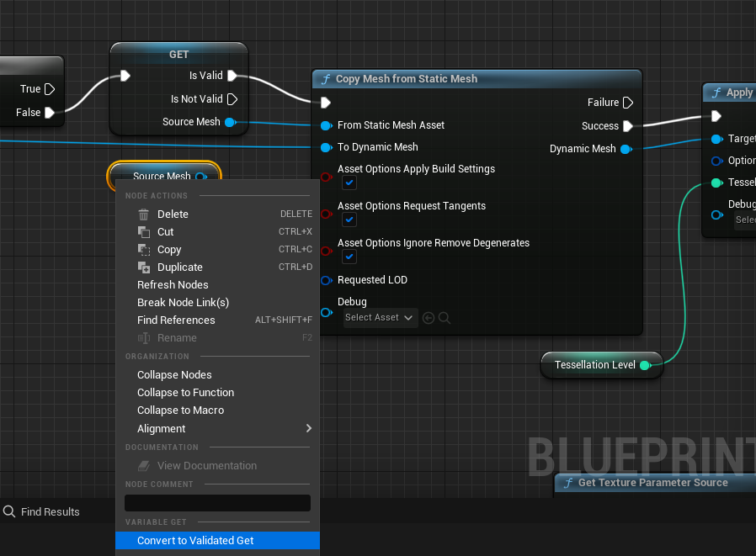Click the From Static Mesh Asset pin
Screen dimensions: 756x556
[x=327, y=125]
